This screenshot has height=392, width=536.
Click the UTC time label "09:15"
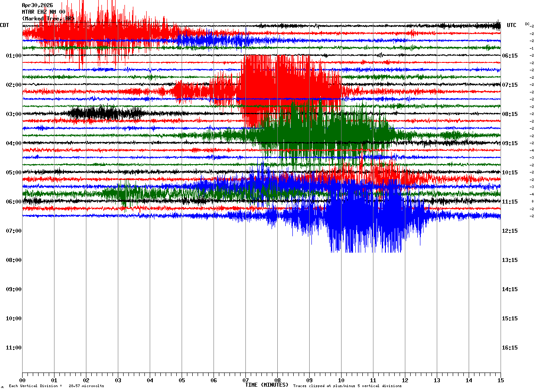(x=510, y=143)
